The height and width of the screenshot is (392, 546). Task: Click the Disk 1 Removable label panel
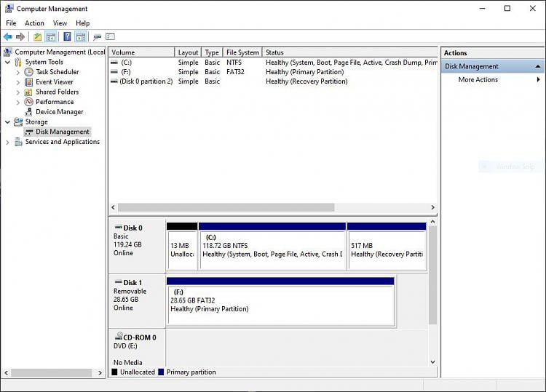[138, 300]
